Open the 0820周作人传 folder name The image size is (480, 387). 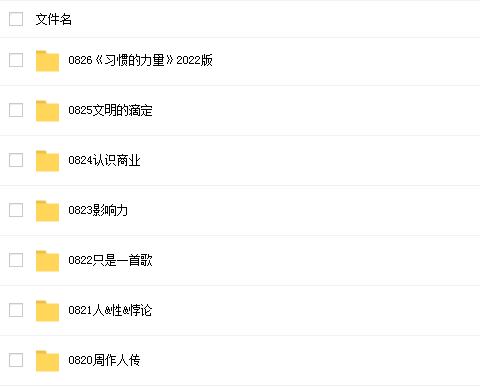pos(104,360)
